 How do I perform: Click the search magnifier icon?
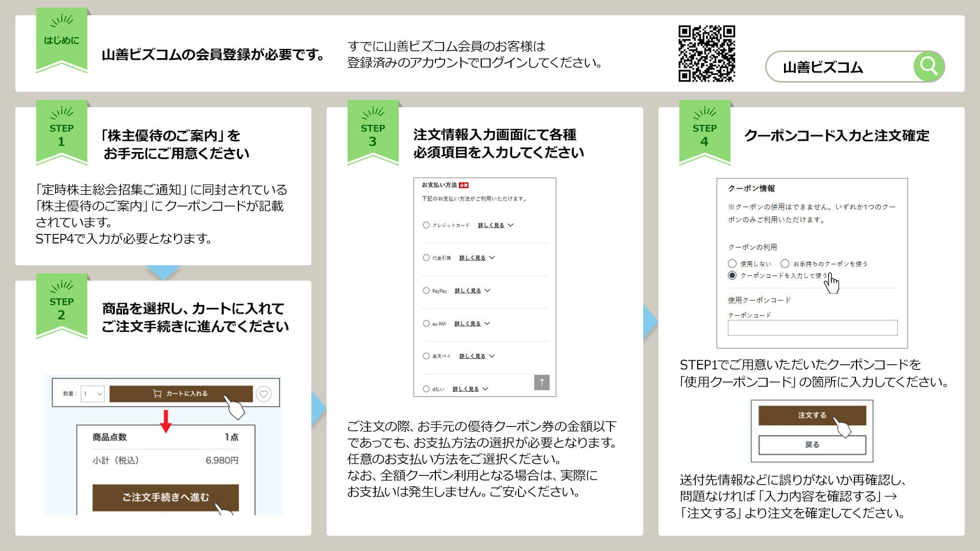pyautogui.click(x=929, y=66)
